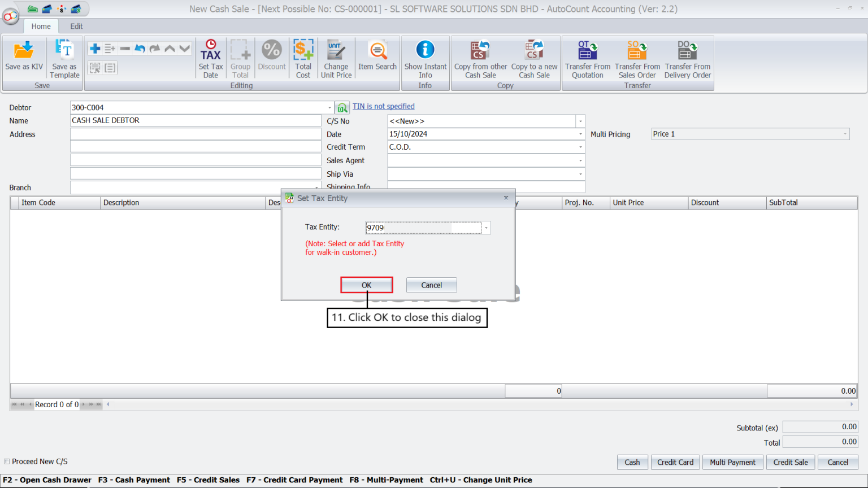Expand the Tax Entity dropdown
This screenshot has height=488, width=868.
[486, 228]
